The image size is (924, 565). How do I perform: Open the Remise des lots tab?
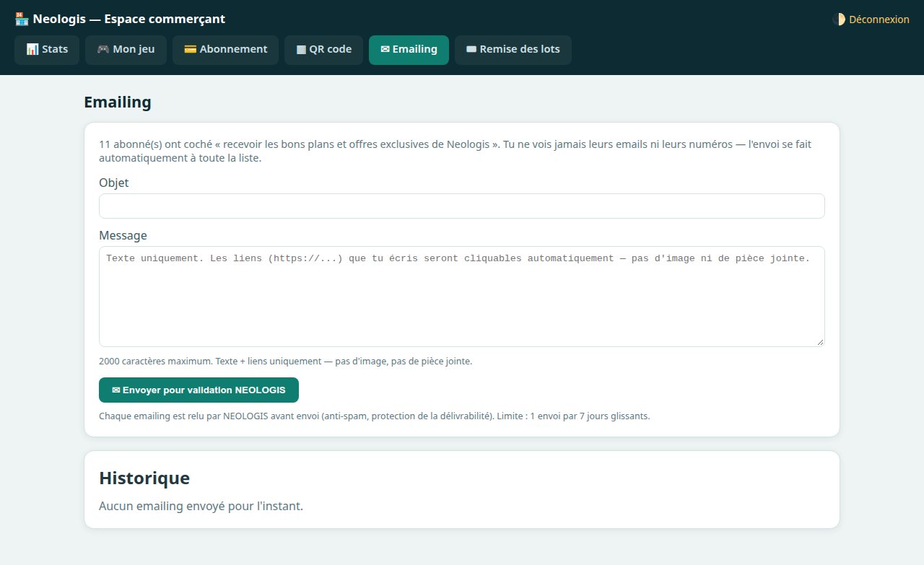[x=513, y=50]
